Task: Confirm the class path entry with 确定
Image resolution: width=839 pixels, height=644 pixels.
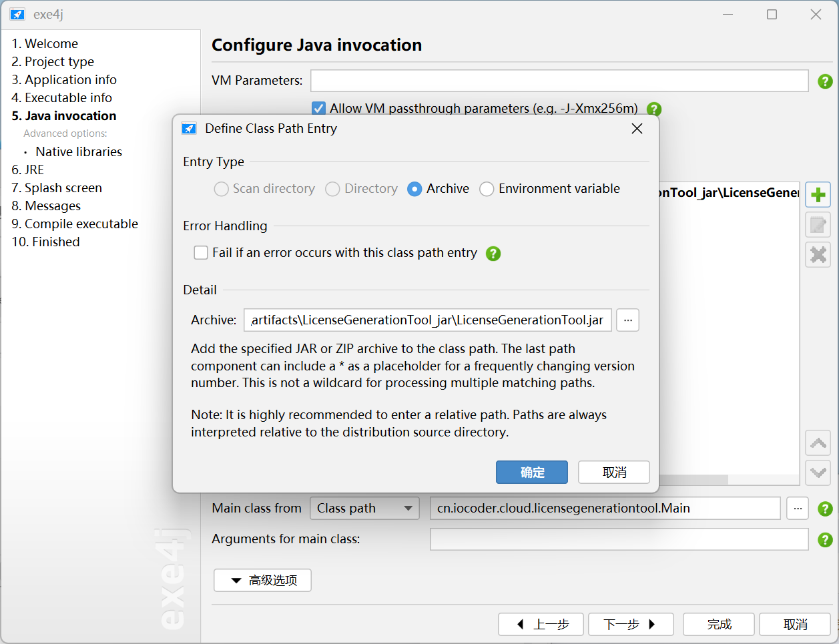Action: (531, 472)
